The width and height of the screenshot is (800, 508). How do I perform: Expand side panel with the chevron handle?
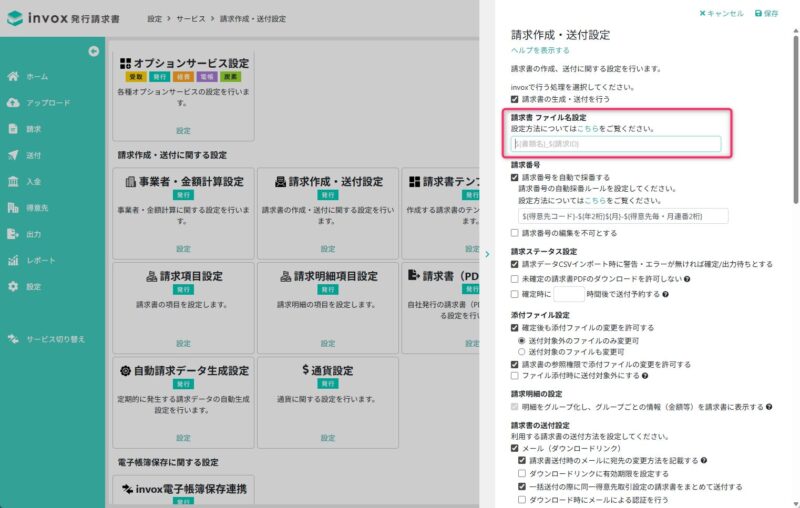487,254
